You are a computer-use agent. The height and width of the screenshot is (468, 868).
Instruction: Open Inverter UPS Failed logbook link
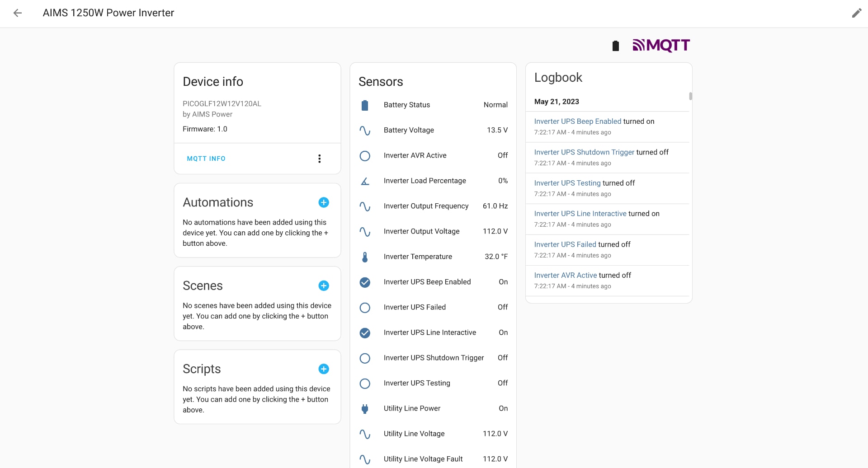[565, 244]
